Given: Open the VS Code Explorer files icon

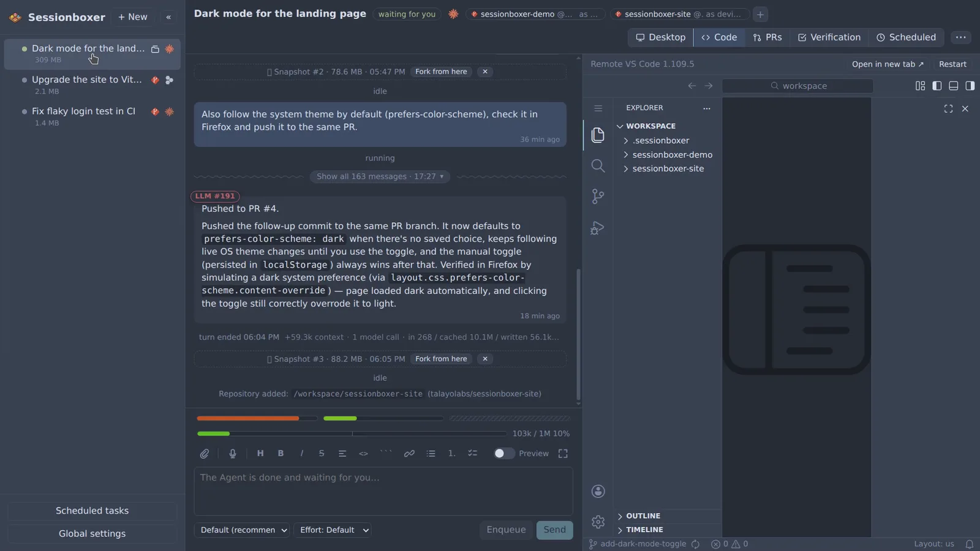Looking at the screenshot, I should point(598,135).
